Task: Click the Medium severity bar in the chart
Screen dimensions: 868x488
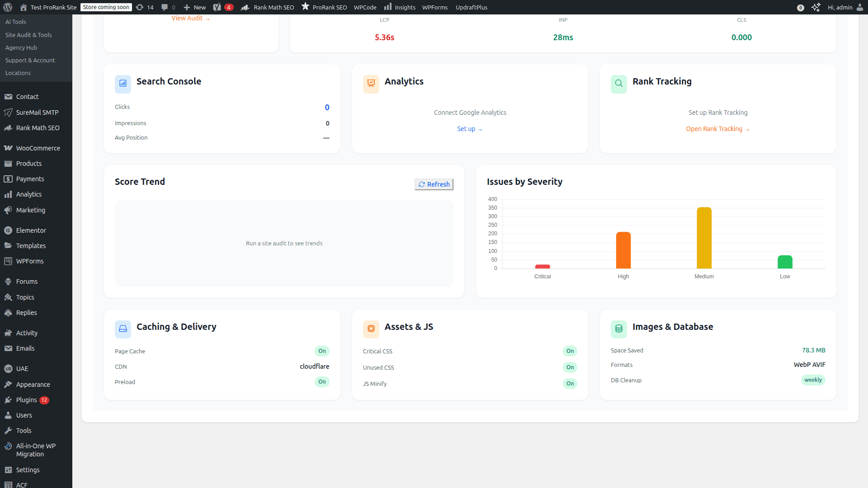Action: tap(704, 238)
